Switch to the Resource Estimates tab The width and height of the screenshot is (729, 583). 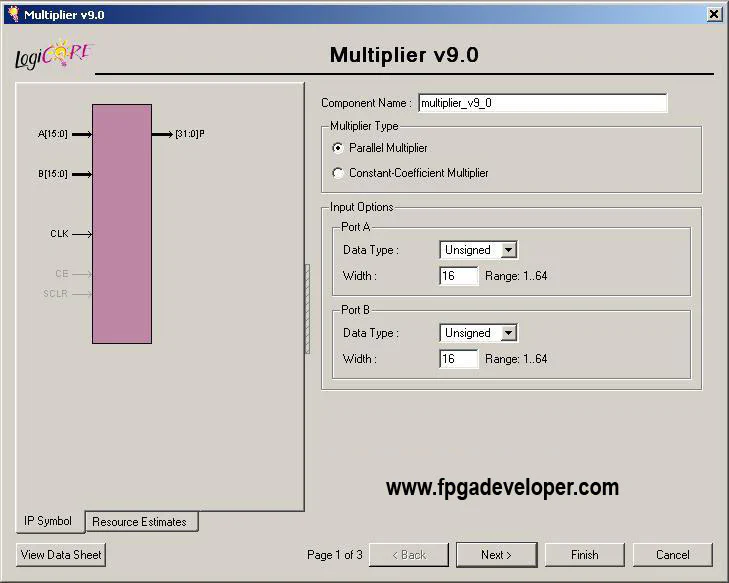[x=140, y=522]
